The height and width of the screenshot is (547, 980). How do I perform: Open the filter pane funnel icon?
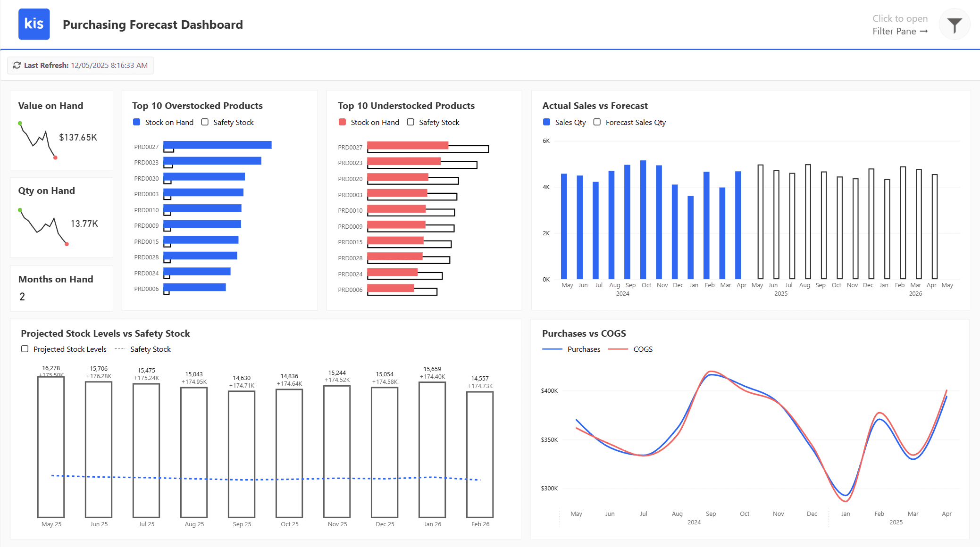(x=954, y=25)
